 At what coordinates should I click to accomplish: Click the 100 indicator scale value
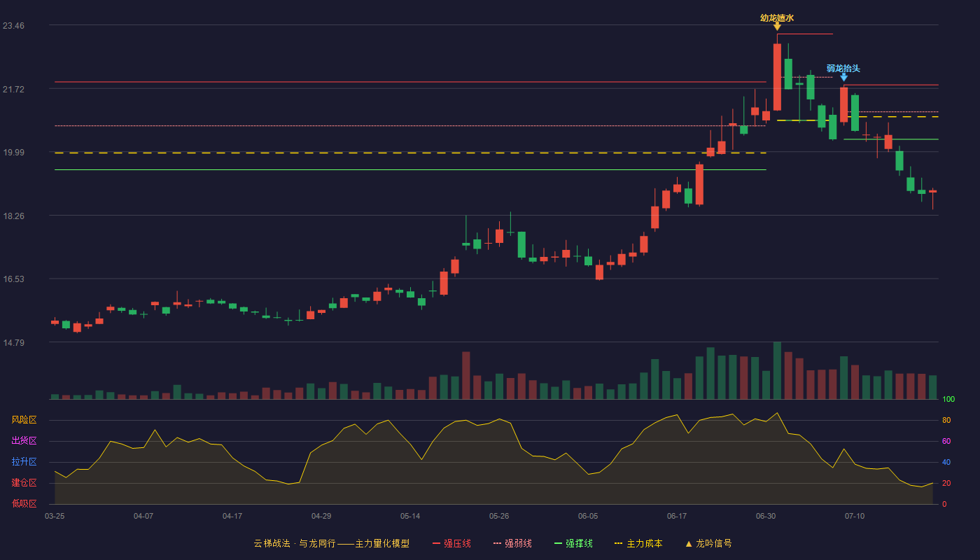[x=948, y=400]
